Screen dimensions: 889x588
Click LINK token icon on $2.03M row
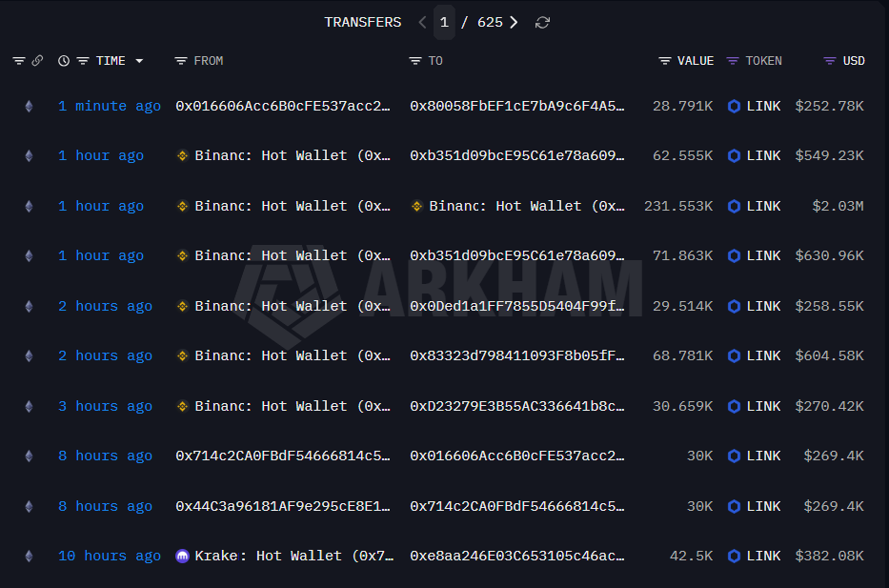735,206
